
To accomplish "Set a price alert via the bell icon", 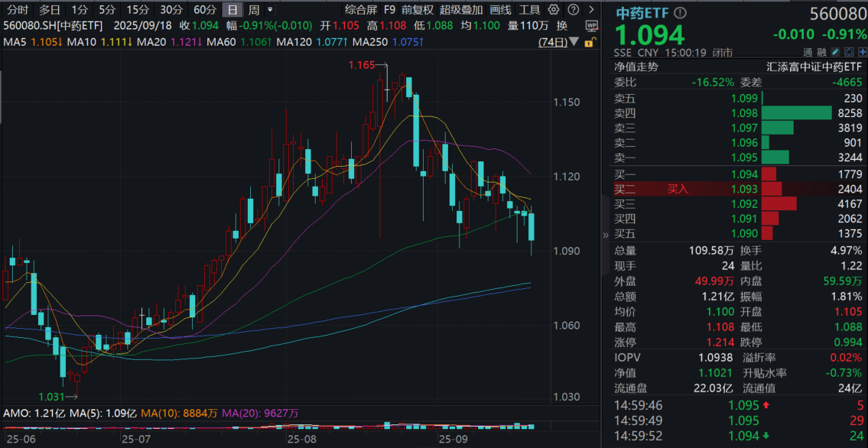I will tap(849, 51).
